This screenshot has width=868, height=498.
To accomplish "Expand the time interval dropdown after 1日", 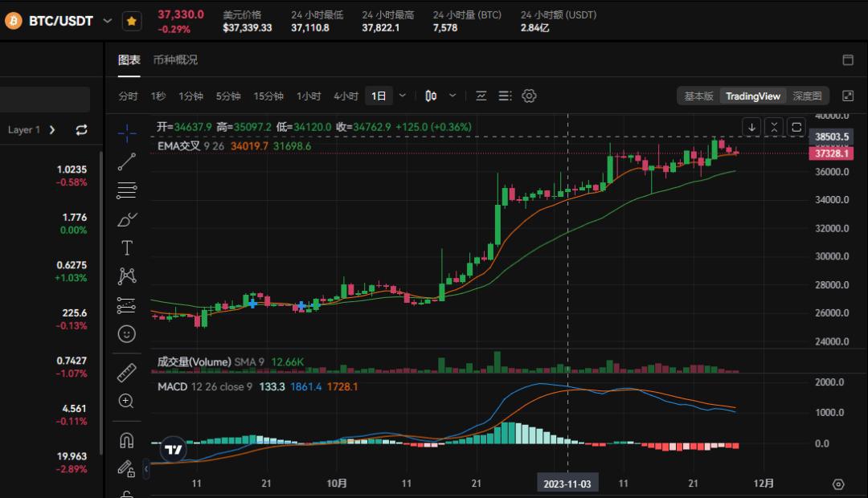I will [x=403, y=96].
